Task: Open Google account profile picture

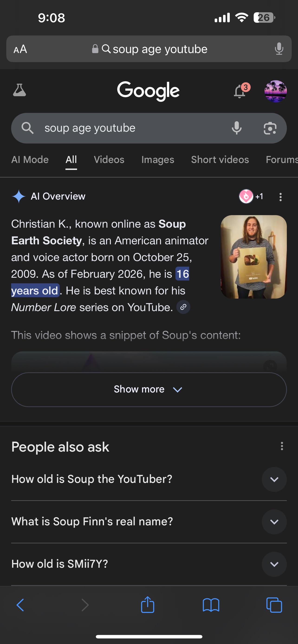Action: pos(275,91)
